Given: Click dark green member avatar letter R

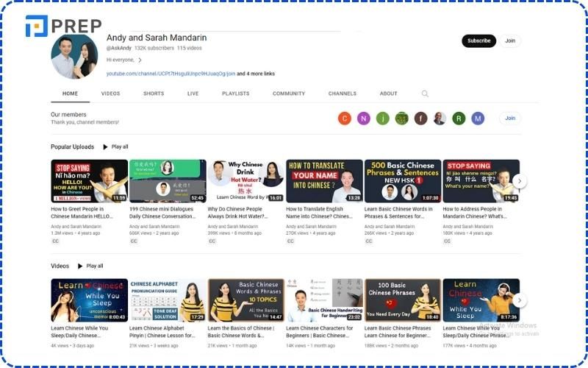Looking at the screenshot, I should coord(459,118).
